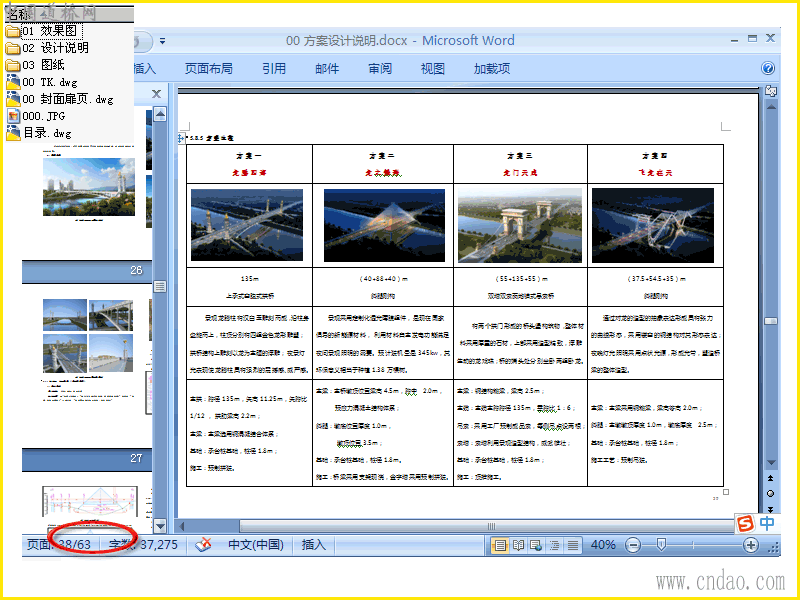Select the 03 图纸 folder
The height and width of the screenshot is (600, 800).
[35, 65]
